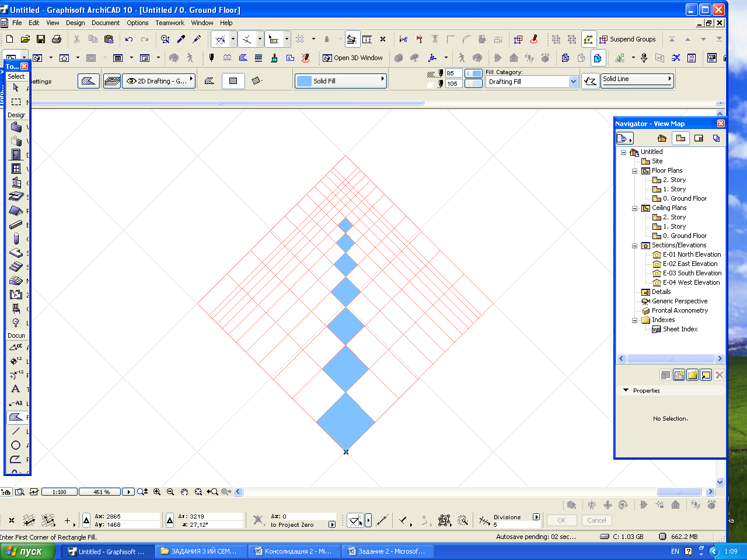The width and height of the screenshot is (747, 560).
Task: Open Project Chooser in the Navigator
Action: pyautogui.click(x=624, y=138)
